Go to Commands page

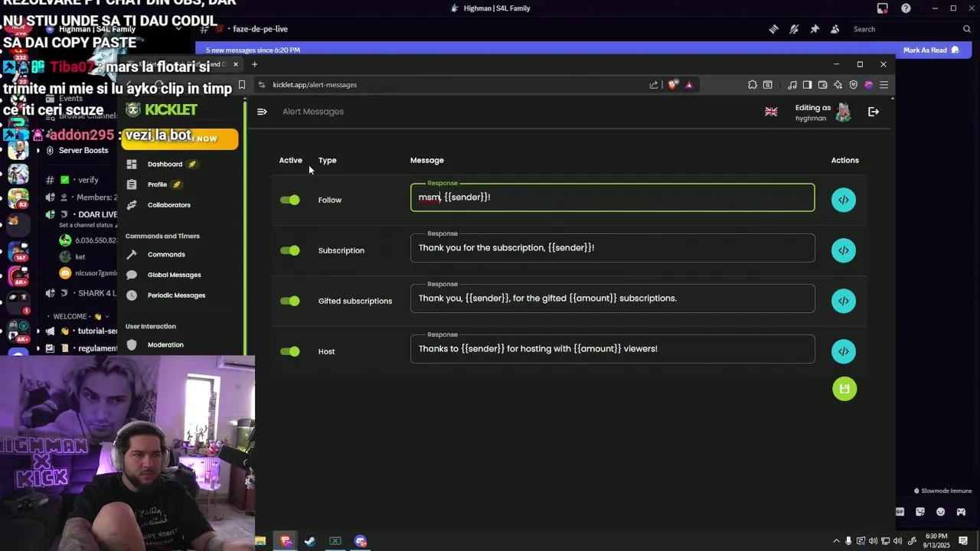[x=166, y=255]
